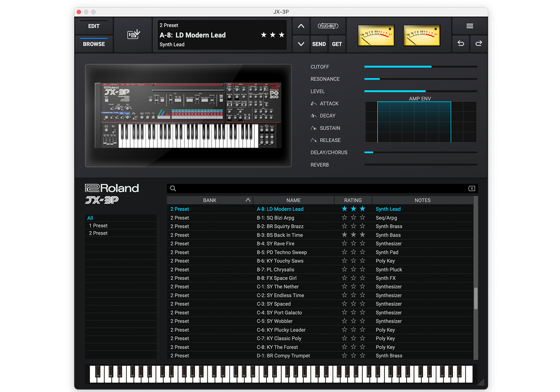560x392 pixels.
Task: Adjust the CUTOFF slider
Action: click(x=421, y=66)
